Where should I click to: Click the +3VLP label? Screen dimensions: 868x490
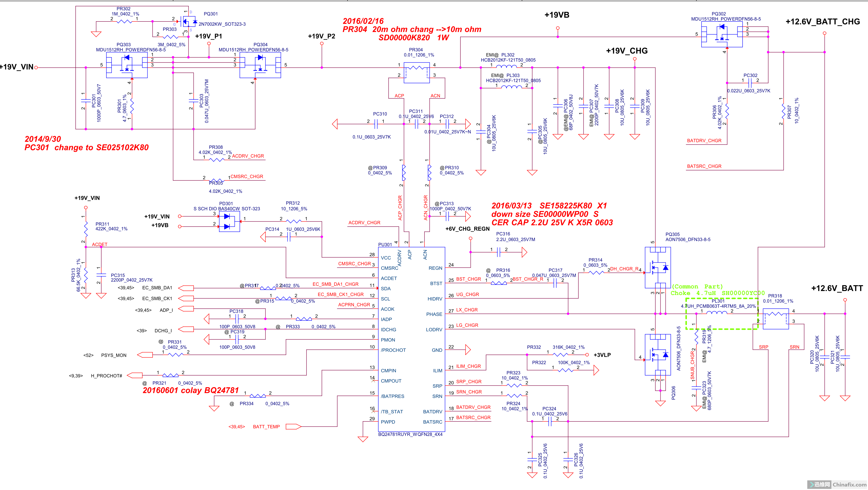coord(602,355)
